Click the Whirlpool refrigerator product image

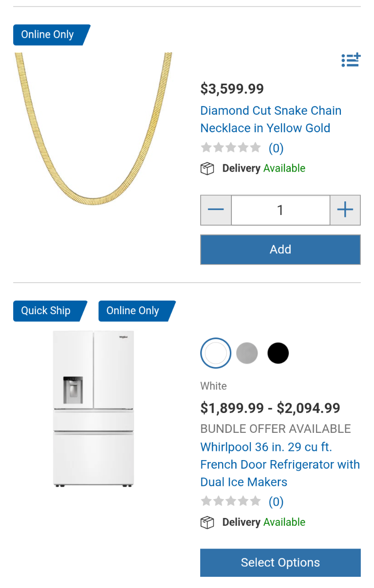[93, 409]
